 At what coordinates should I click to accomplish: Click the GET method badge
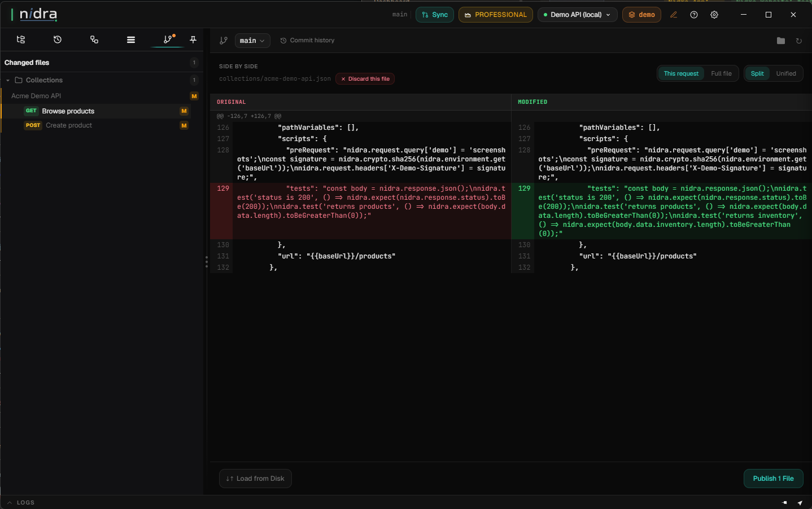(31, 111)
